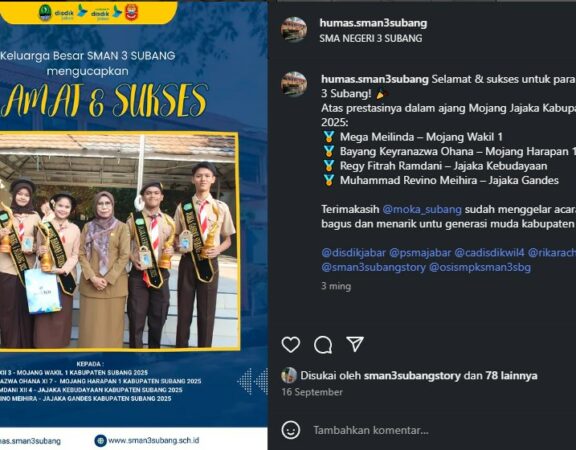Image resolution: width=576 pixels, height=450 pixels.
Task: Open @cadisdikwil4 mention
Action: 489,253
